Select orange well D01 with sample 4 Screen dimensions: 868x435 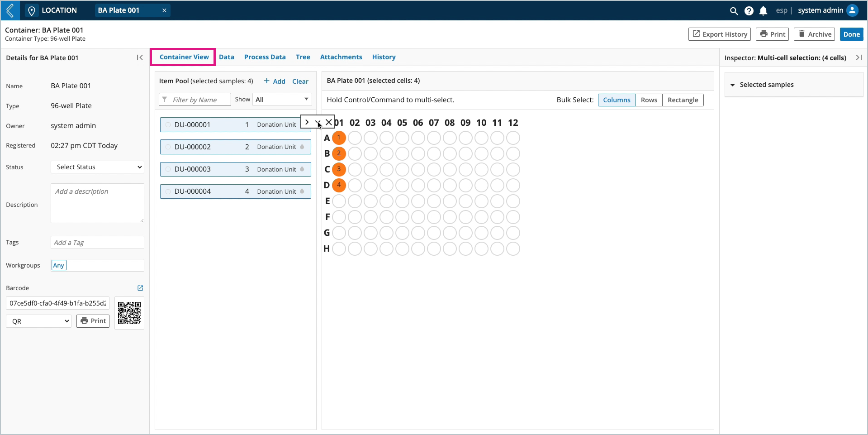339,185
